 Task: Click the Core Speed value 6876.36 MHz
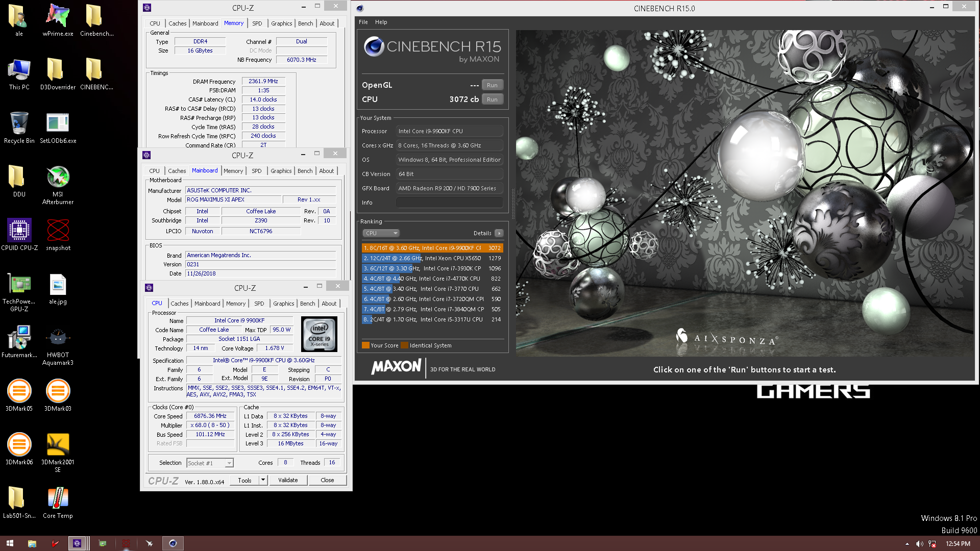click(x=210, y=416)
